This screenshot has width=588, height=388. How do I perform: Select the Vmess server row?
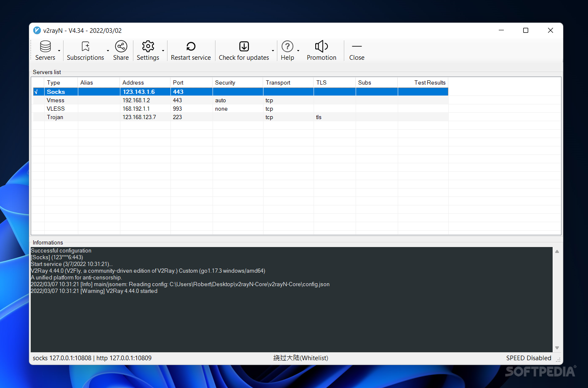point(56,101)
